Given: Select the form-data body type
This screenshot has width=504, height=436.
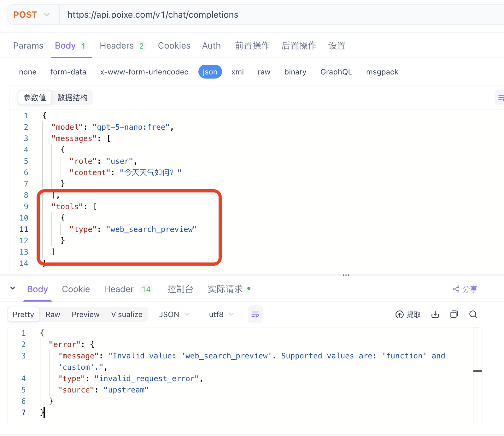Looking at the screenshot, I should (x=68, y=72).
